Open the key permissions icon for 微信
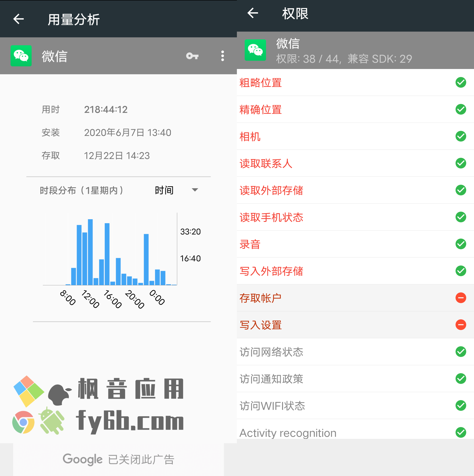This screenshot has width=474, height=476. tap(192, 56)
